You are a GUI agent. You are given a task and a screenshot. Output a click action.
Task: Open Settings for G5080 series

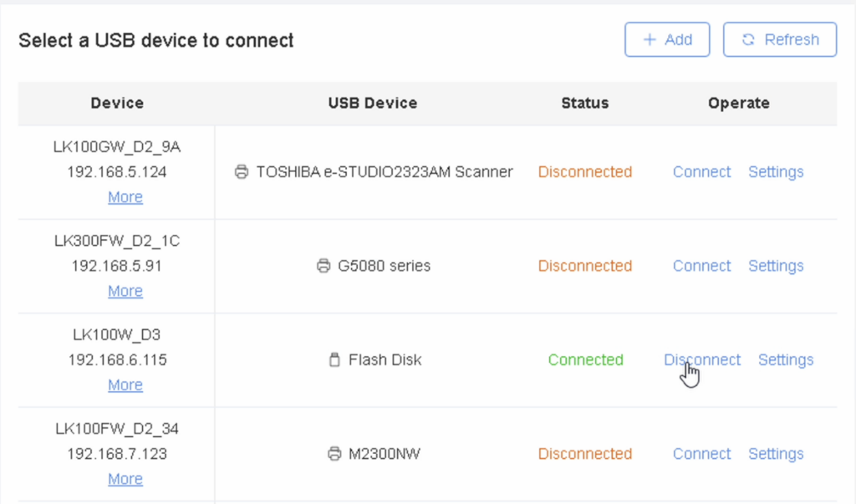pos(776,266)
